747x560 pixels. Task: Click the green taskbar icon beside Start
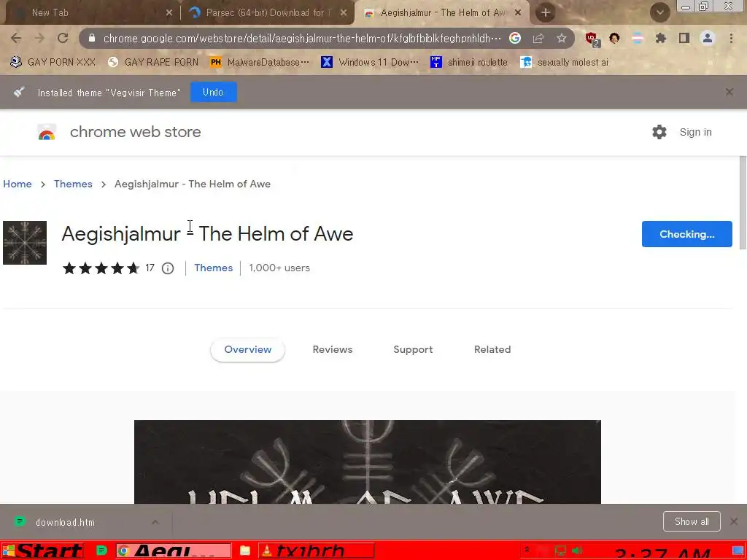tap(101, 551)
